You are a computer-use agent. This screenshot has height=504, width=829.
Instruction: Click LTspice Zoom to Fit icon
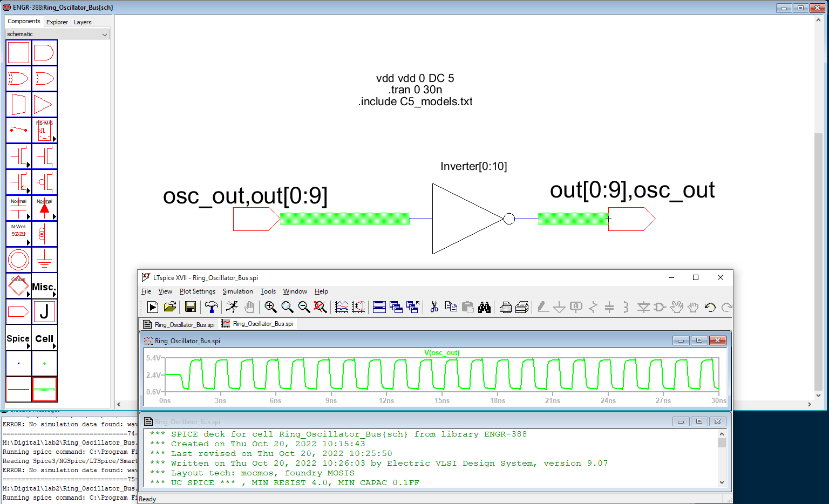click(x=320, y=307)
